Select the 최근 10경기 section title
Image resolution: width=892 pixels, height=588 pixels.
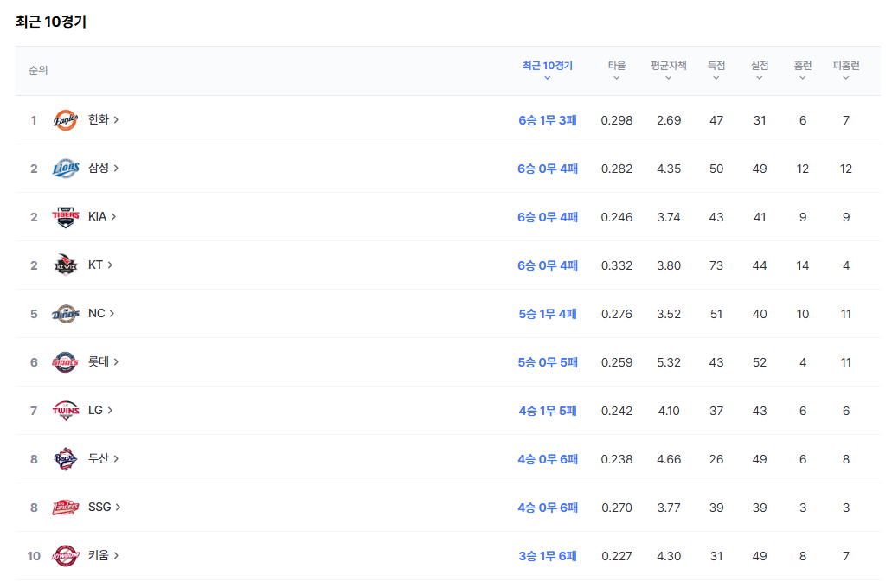[x=51, y=22]
